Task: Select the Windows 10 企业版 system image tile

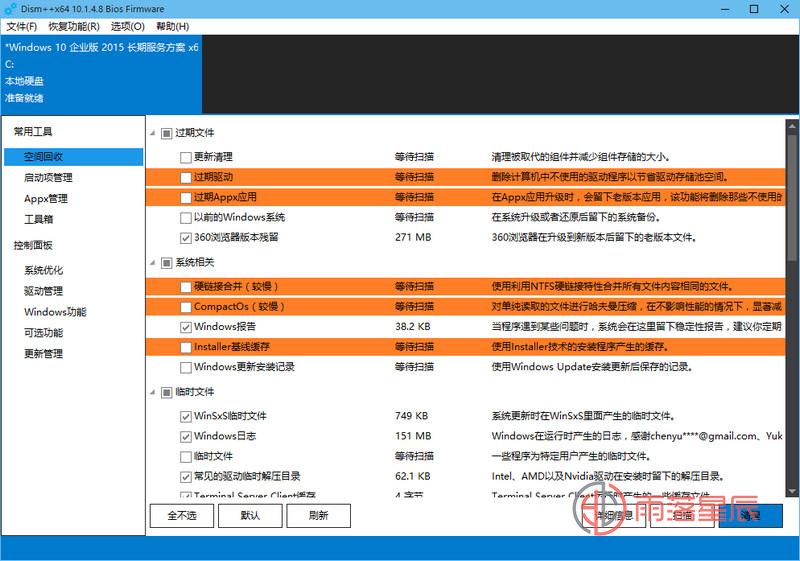Action: pos(102,73)
